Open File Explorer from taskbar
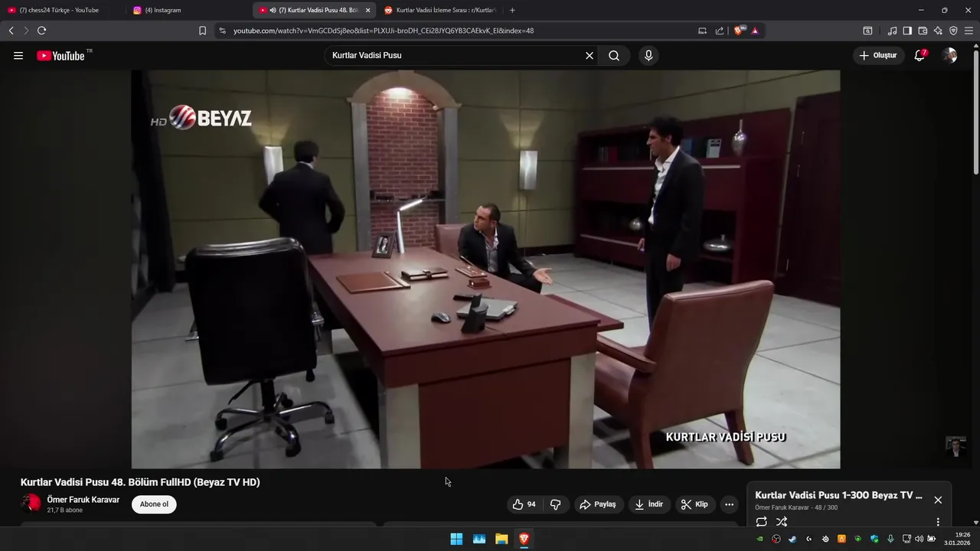This screenshot has width=980, height=551. [501, 539]
